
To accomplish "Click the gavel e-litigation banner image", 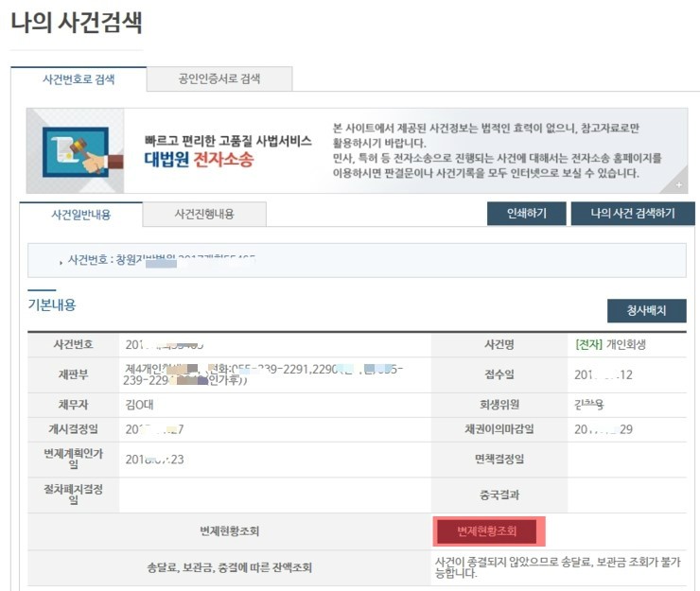I will click(x=76, y=151).
